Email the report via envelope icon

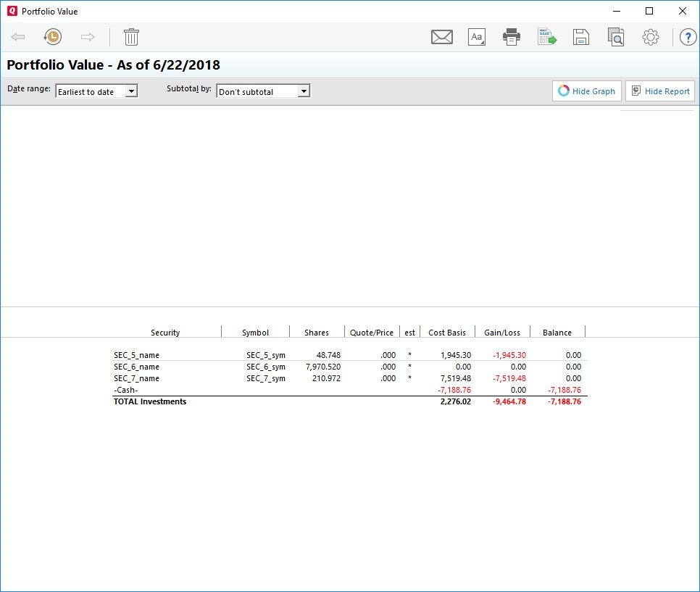441,37
